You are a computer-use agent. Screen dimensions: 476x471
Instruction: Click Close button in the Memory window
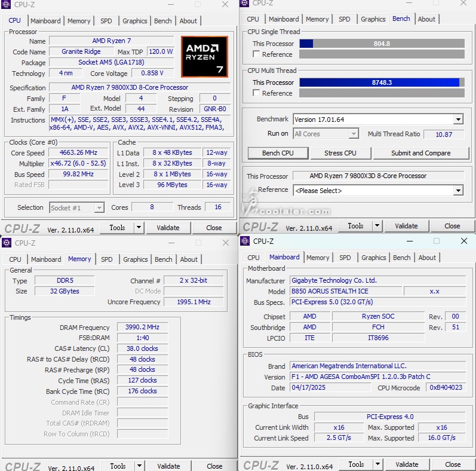214,466
